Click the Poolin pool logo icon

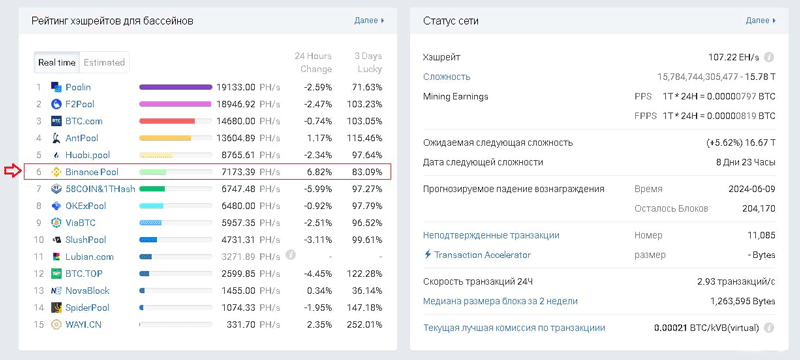click(56, 87)
